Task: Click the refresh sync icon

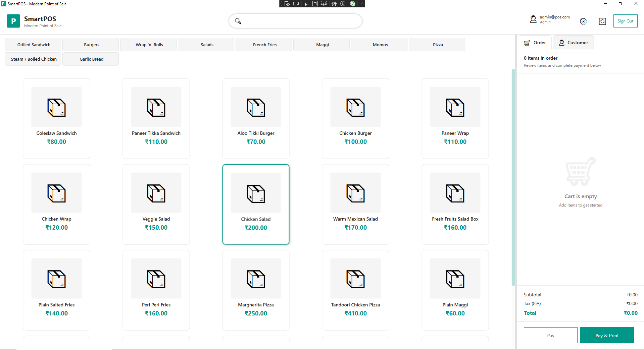Action: 602,21
